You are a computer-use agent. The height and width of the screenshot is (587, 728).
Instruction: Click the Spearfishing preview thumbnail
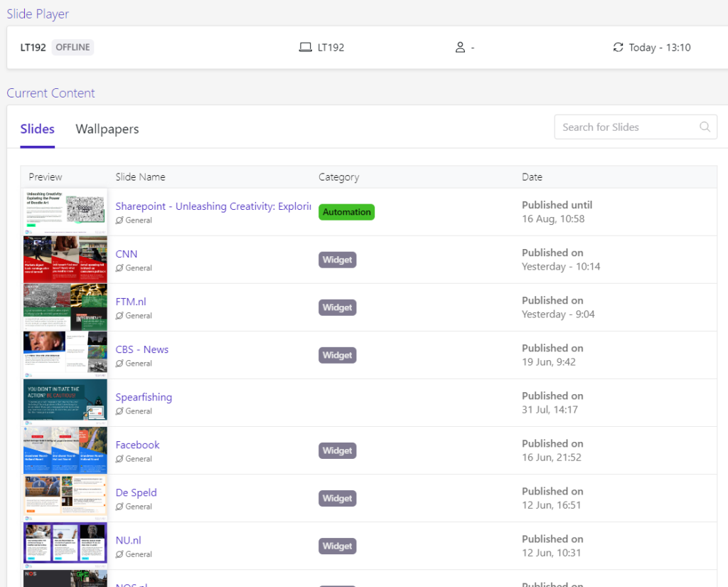point(65,403)
